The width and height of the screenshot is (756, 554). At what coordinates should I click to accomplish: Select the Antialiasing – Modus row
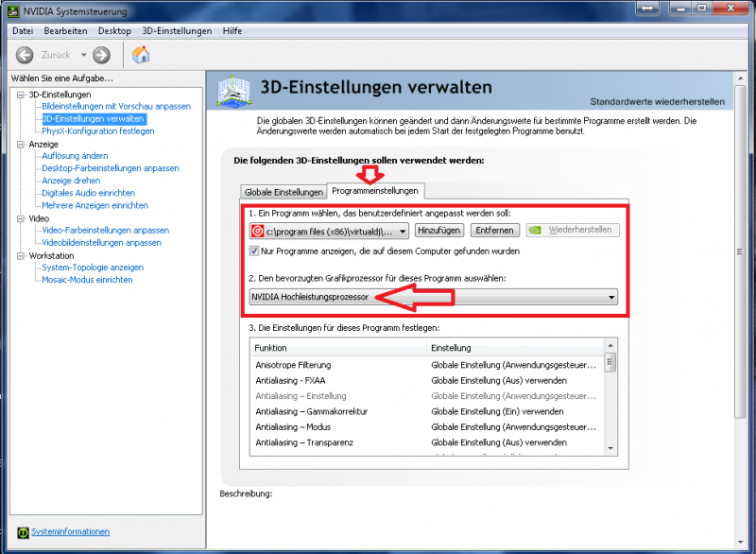427,426
